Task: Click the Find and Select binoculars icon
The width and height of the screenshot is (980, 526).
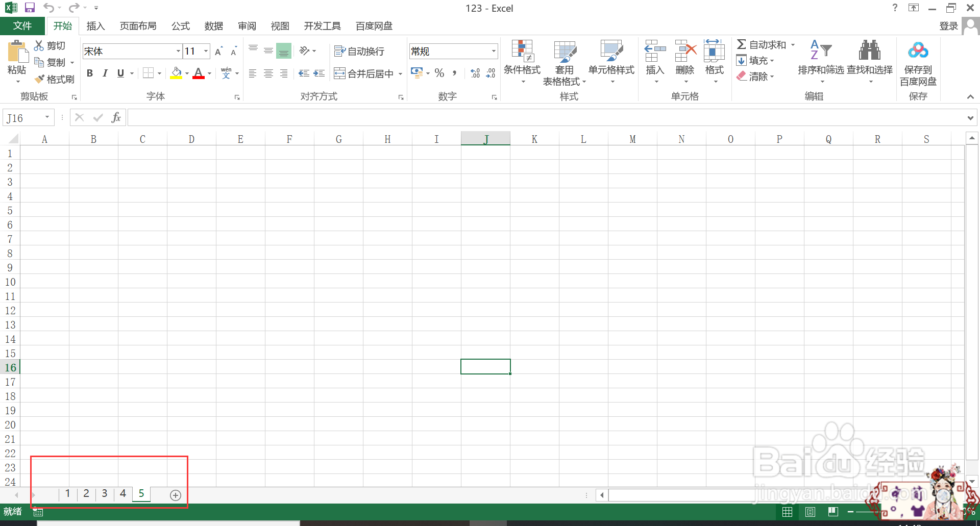Action: point(870,51)
